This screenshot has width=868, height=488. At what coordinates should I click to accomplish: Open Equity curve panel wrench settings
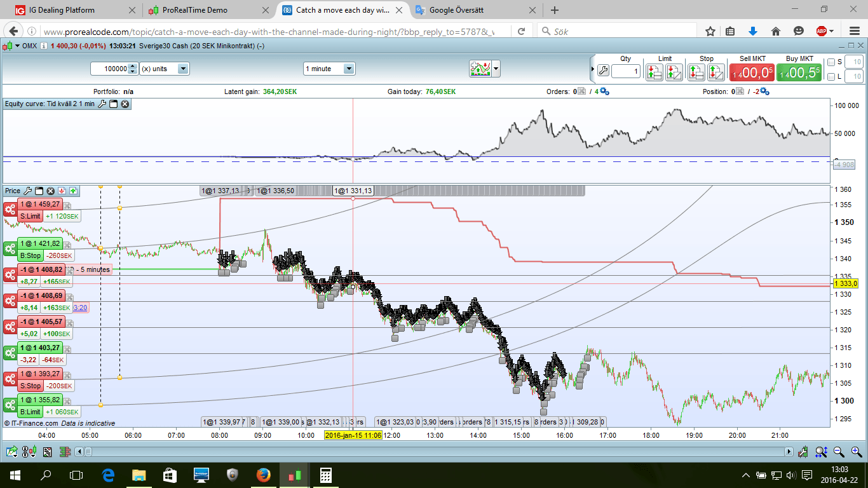point(102,104)
